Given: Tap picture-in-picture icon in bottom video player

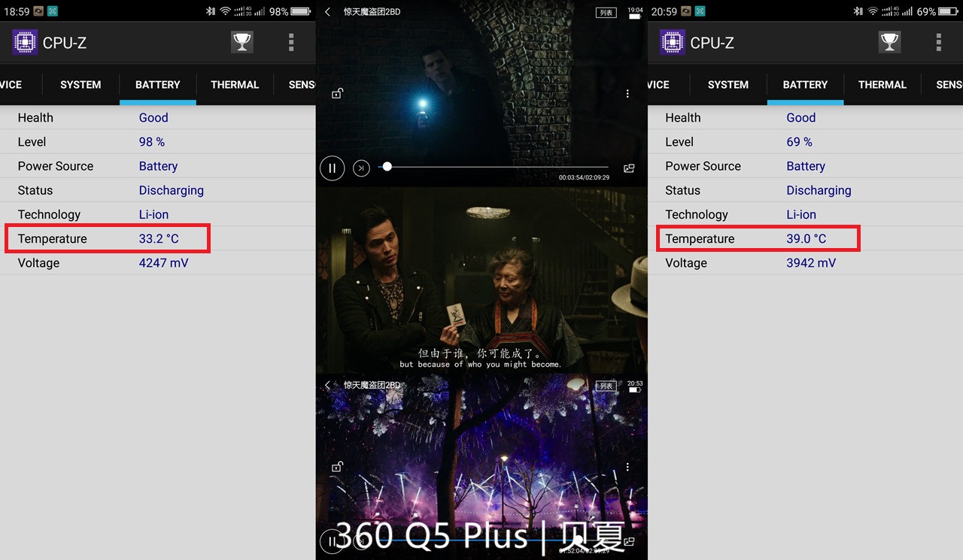Looking at the screenshot, I should [x=629, y=541].
